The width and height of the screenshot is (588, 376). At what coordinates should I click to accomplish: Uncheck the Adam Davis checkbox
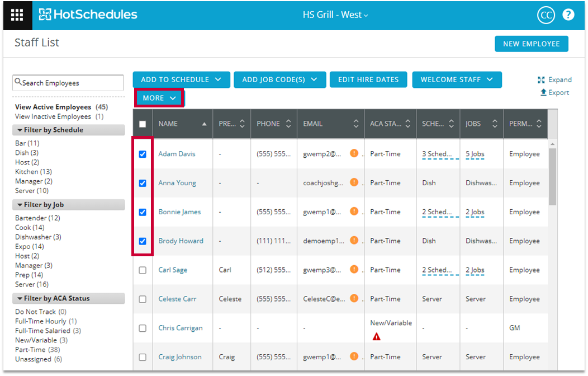[x=143, y=154]
